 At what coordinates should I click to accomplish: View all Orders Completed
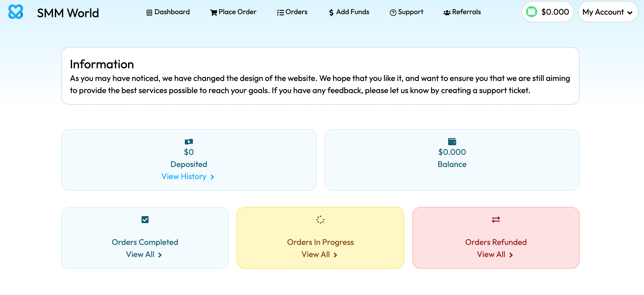point(140,254)
